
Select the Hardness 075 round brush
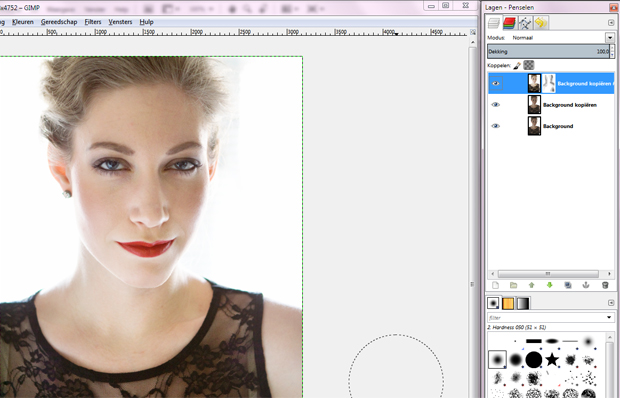516,360
